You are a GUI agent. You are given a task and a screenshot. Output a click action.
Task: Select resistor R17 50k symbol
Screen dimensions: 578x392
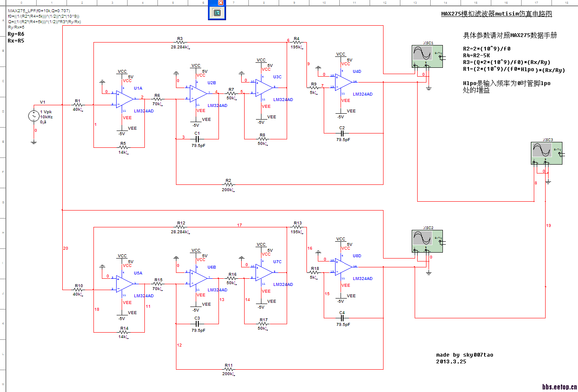(x=264, y=324)
